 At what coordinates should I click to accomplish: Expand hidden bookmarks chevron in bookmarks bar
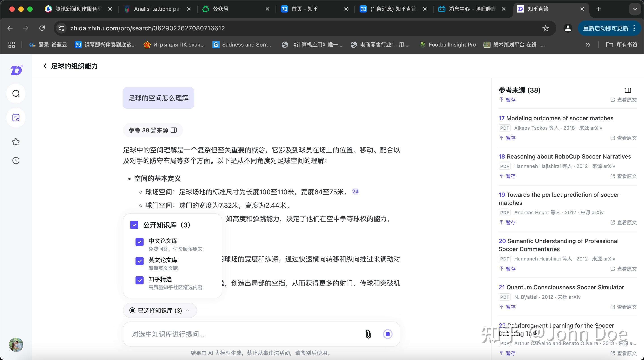point(588,45)
